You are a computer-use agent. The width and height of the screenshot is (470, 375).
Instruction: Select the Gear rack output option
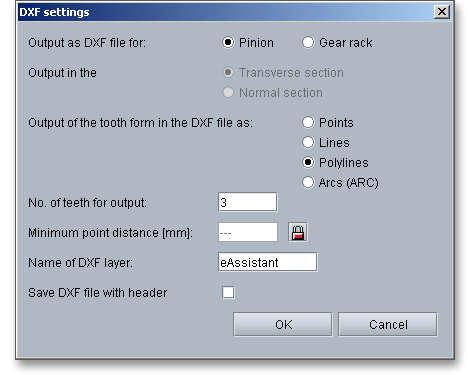(x=308, y=43)
